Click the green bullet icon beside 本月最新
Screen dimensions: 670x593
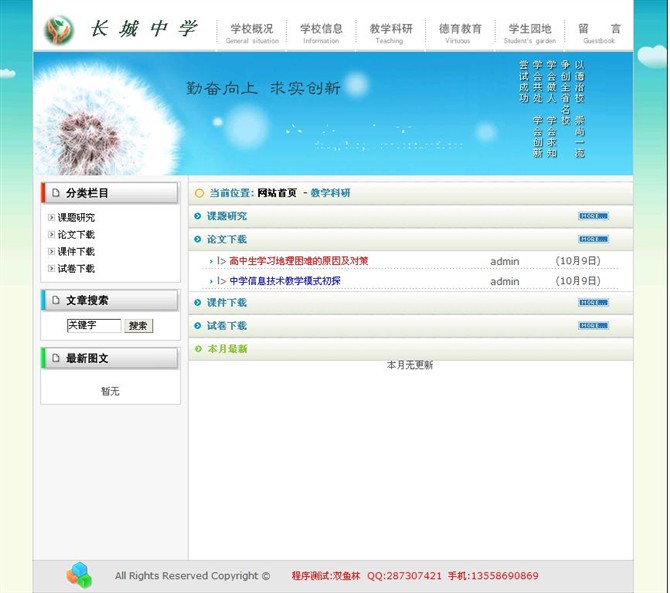pyautogui.click(x=198, y=349)
